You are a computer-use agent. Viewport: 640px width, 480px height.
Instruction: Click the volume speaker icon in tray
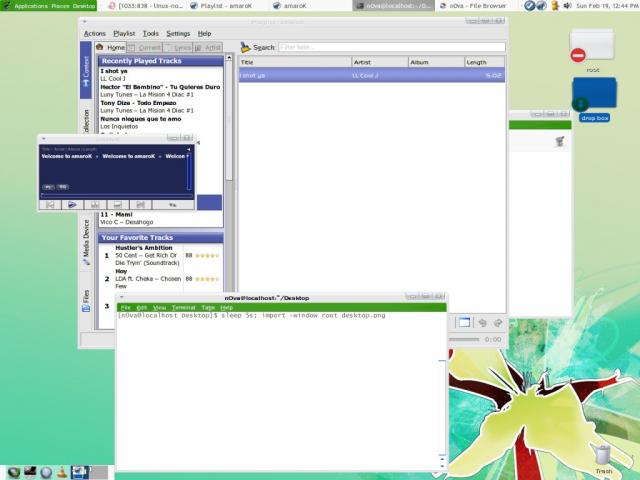[567, 6]
